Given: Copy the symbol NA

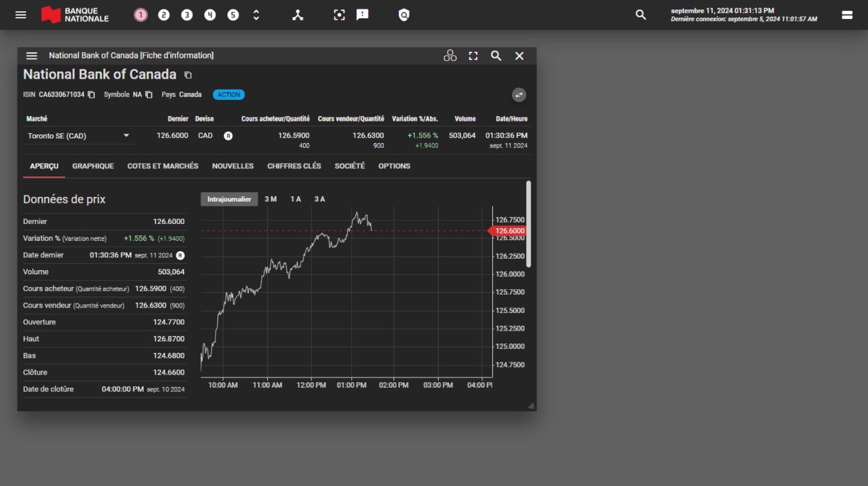Looking at the screenshot, I should coord(149,94).
